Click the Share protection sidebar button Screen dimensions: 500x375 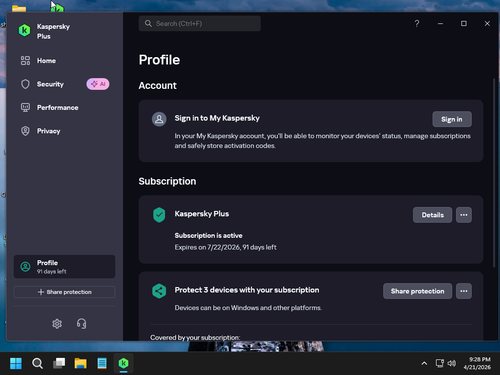click(x=64, y=292)
